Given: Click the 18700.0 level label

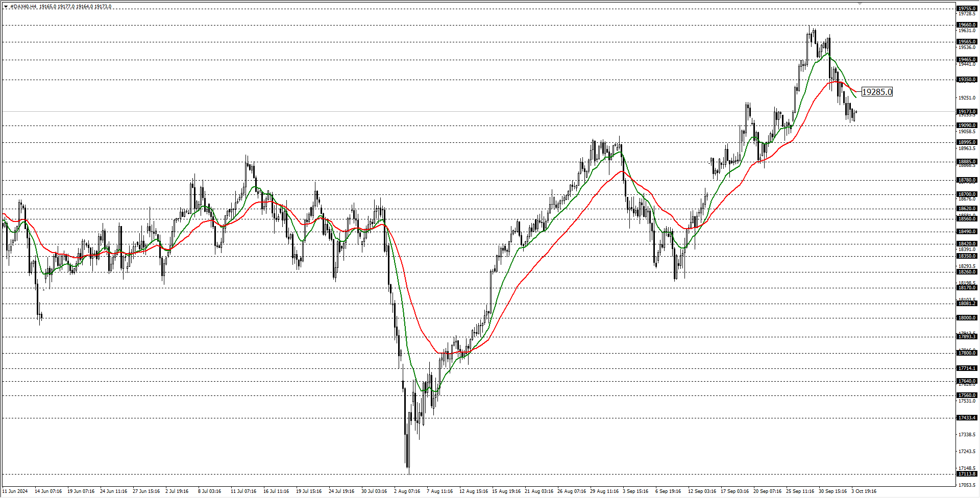Looking at the screenshot, I should click(x=967, y=194).
